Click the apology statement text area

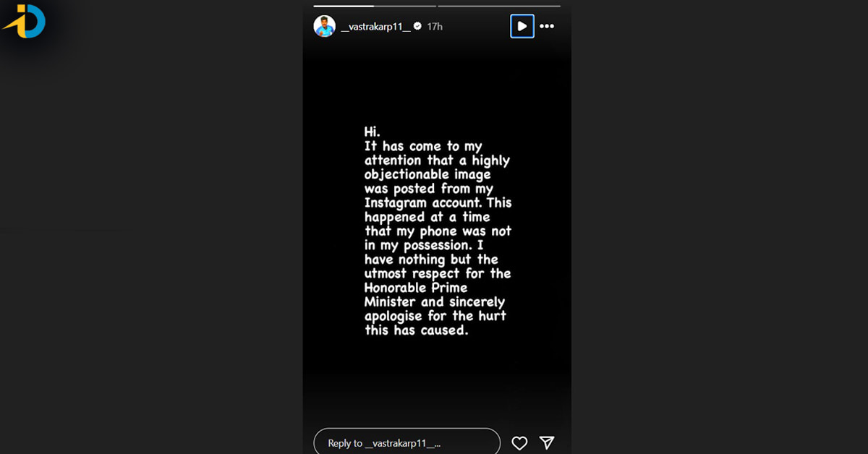click(x=436, y=231)
